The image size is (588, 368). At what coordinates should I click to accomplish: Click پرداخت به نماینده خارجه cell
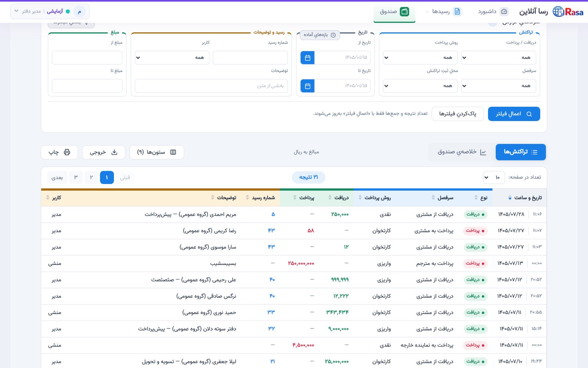(427, 345)
